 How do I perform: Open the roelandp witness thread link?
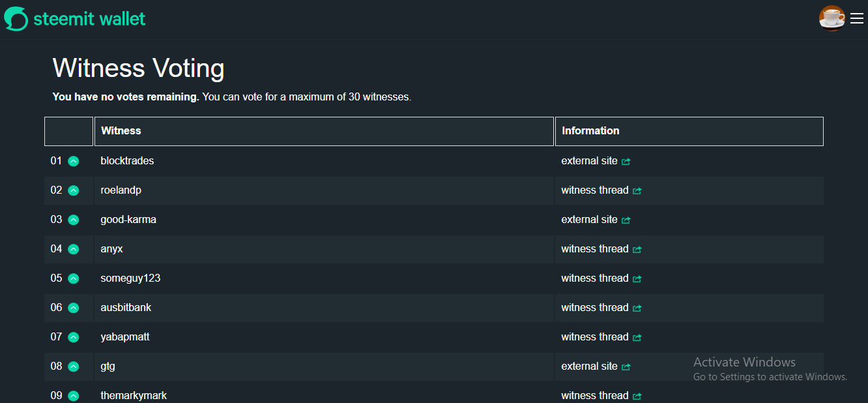coord(594,190)
